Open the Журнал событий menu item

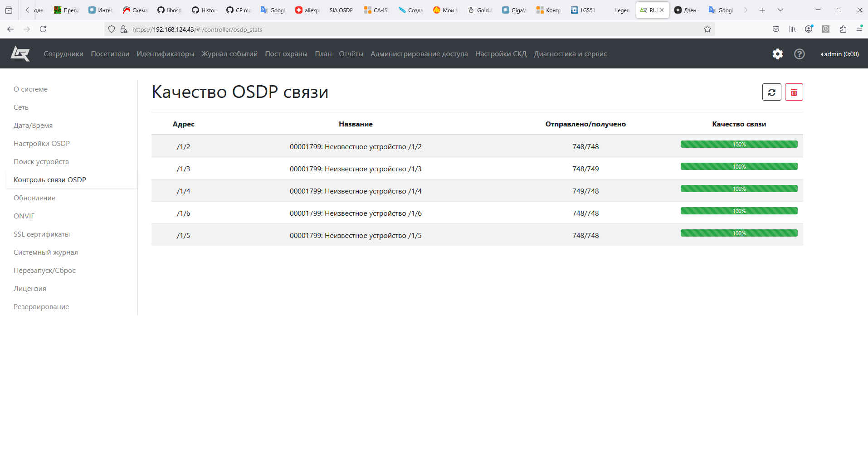[x=229, y=54]
